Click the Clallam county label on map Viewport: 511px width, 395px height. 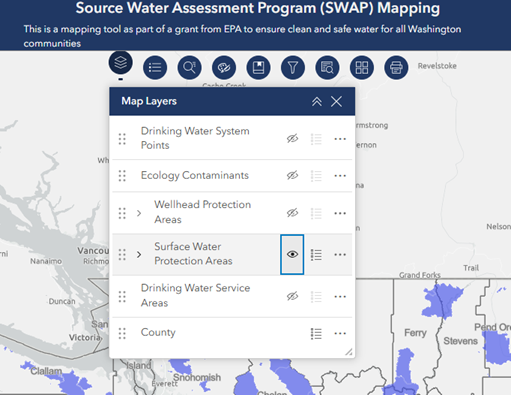[x=46, y=371]
